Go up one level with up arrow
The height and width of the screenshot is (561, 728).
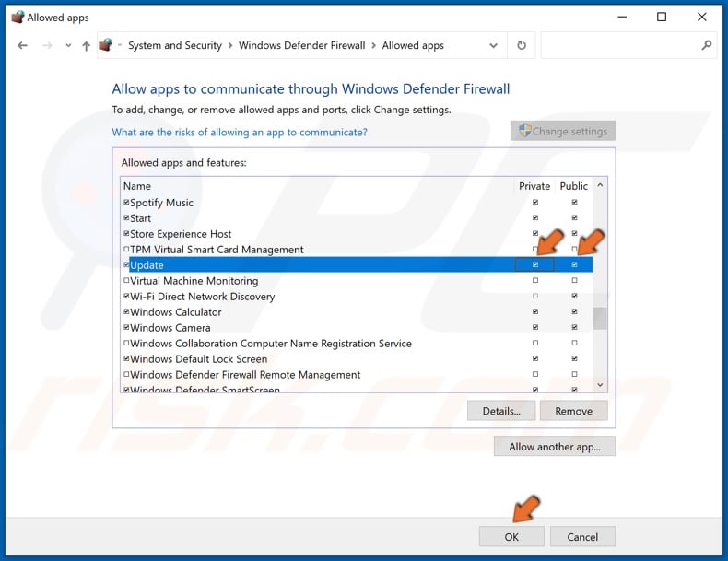pos(86,45)
